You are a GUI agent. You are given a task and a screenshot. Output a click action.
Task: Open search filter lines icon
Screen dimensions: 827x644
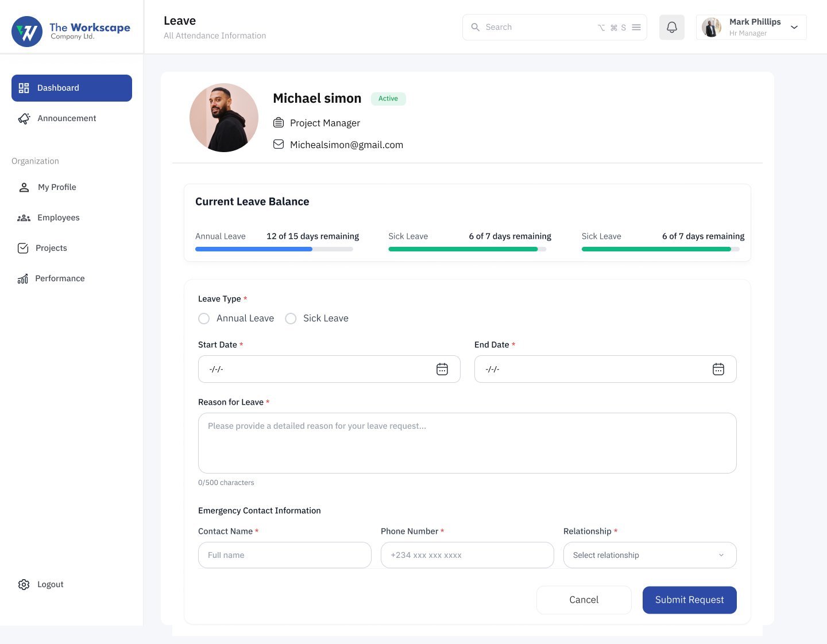[x=636, y=27]
